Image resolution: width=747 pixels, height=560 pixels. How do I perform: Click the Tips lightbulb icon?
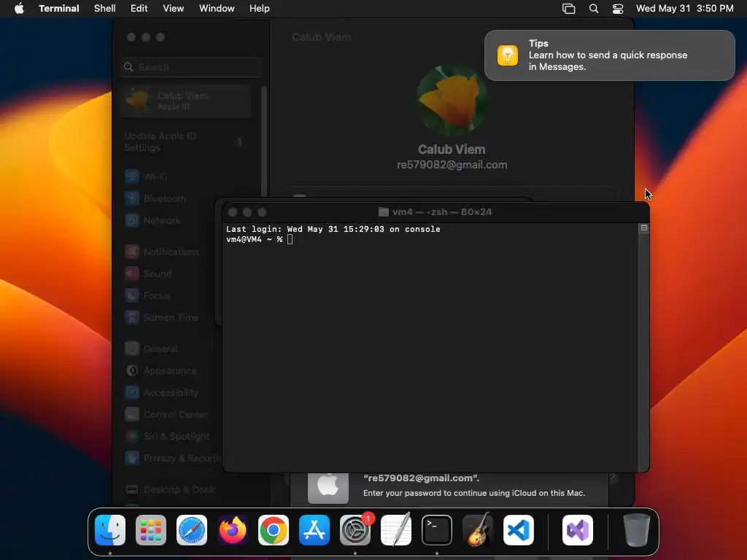(x=508, y=55)
